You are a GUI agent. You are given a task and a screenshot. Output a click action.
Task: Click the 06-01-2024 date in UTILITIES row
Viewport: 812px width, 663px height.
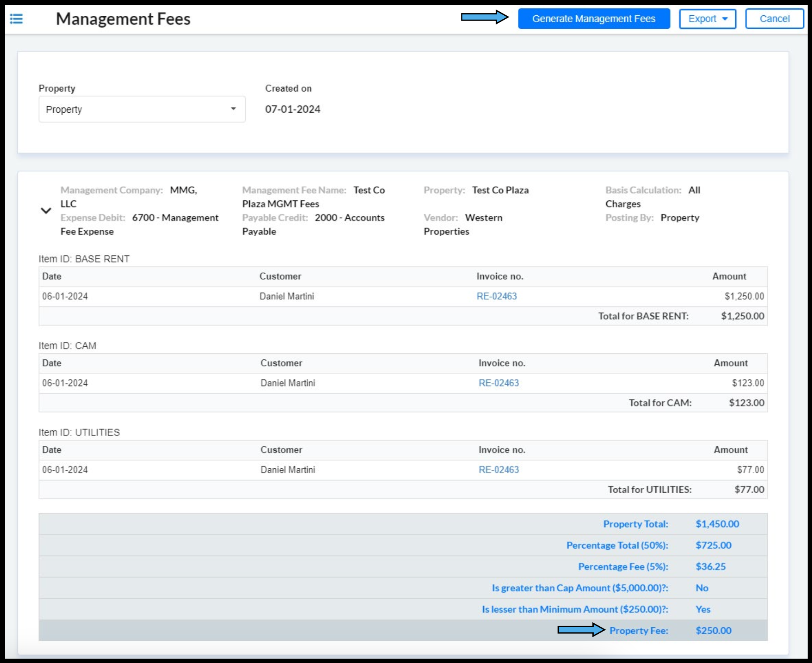[65, 470]
